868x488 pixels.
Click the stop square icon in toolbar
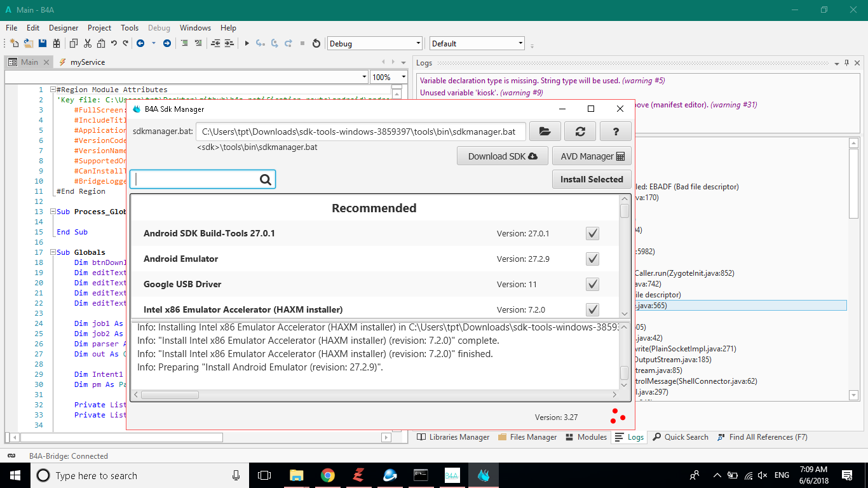click(302, 43)
